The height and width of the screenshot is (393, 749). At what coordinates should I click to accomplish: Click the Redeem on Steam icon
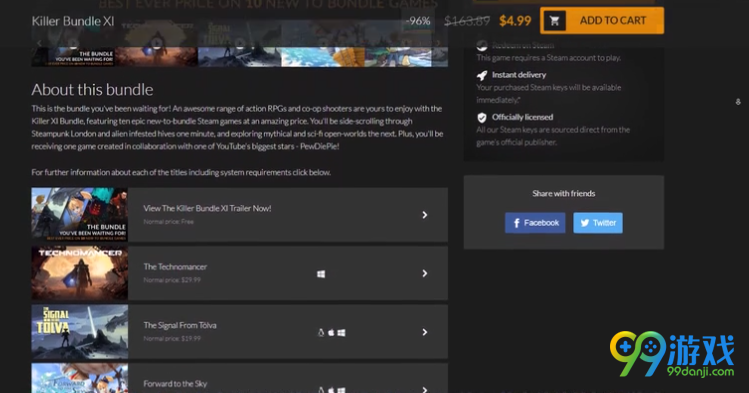pyautogui.click(x=482, y=45)
